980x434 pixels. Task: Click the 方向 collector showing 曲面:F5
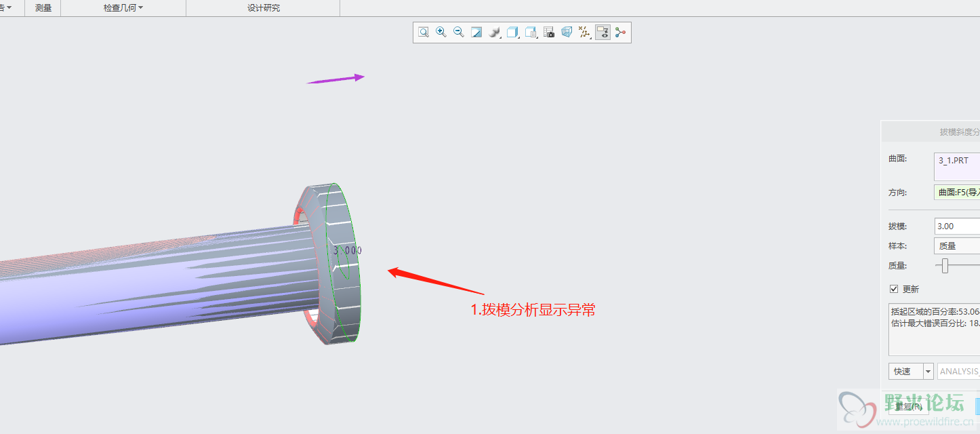(x=957, y=192)
